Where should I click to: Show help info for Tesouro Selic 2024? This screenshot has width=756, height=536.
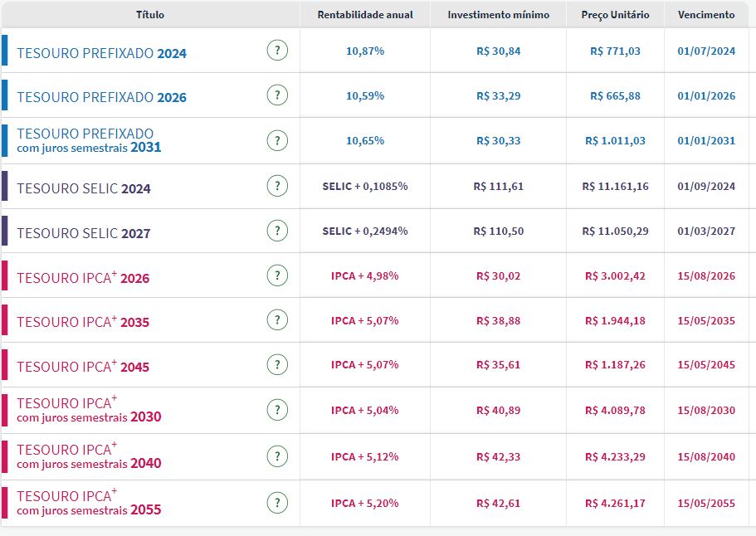[277, 186]
